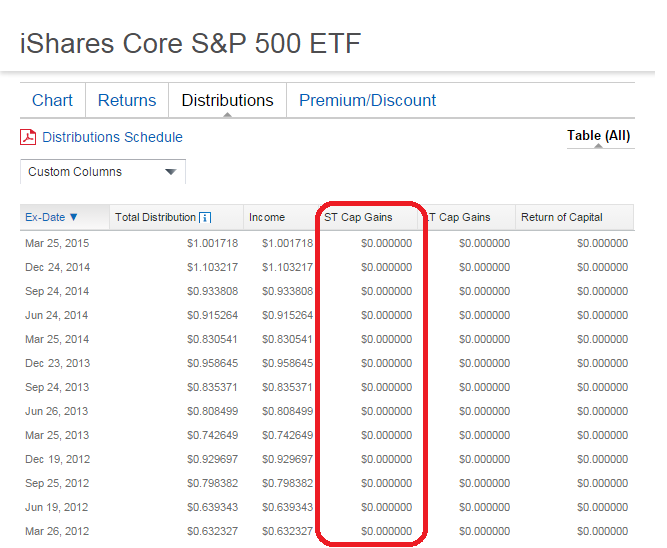Click Total Distribution $1.103217 for Dec 24, 2014
Screen dimensions: 667x548
point(213,267)
